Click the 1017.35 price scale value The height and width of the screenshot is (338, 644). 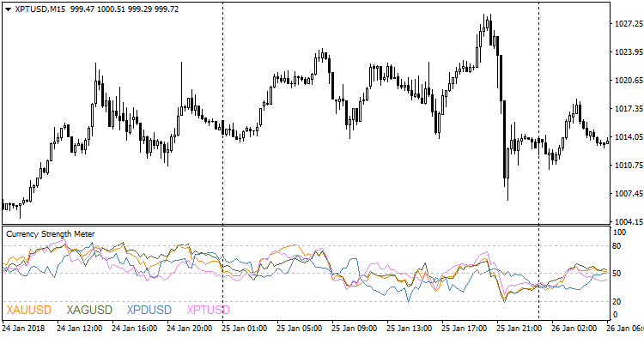[x=629, y=109]
